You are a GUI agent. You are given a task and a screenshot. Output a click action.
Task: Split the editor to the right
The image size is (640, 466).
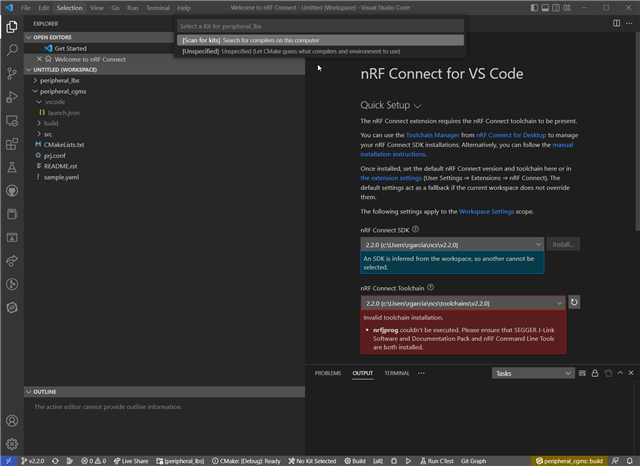click(616, 23)
